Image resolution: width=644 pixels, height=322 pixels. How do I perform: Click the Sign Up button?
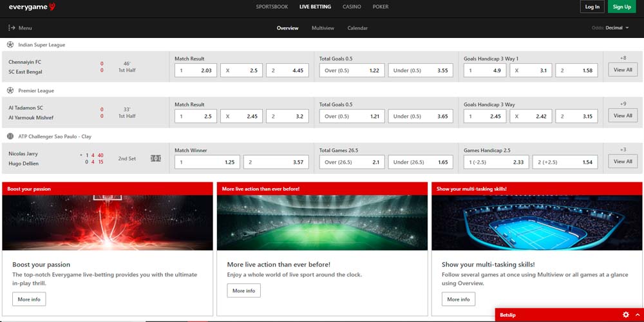point(621,7)
